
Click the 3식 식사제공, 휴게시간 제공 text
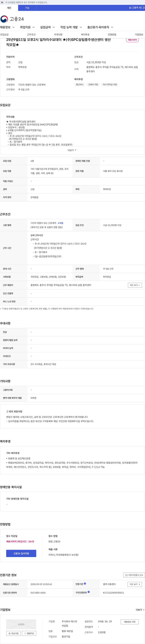click(x=43, y=364)
